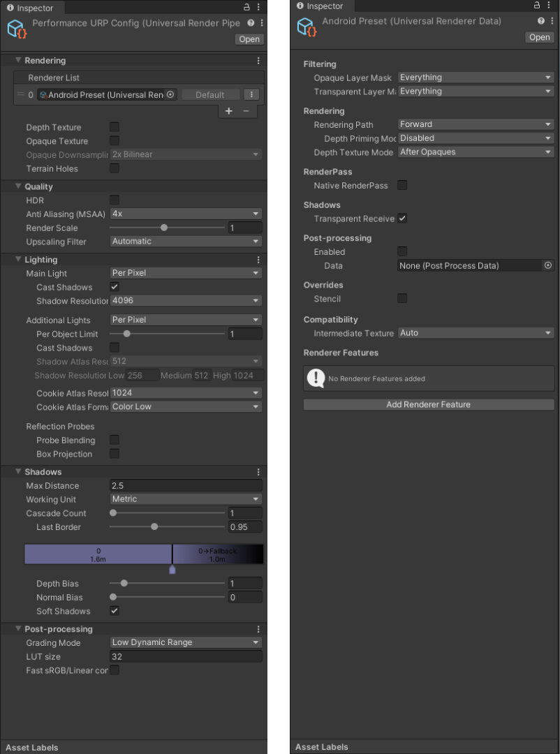Collapse the Shadows section foldout
The image size is (560, 754).
[18, 471]
